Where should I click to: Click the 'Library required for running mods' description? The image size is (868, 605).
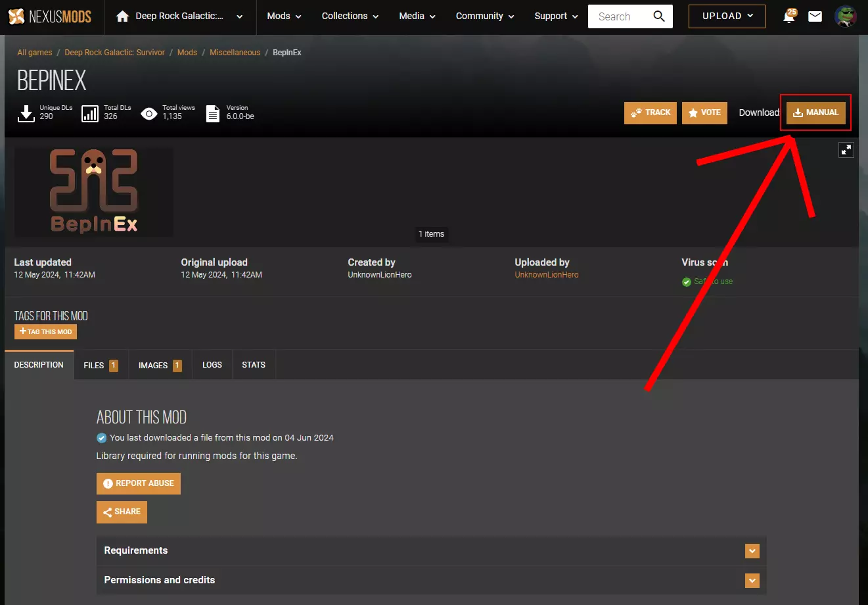point(197,456)
